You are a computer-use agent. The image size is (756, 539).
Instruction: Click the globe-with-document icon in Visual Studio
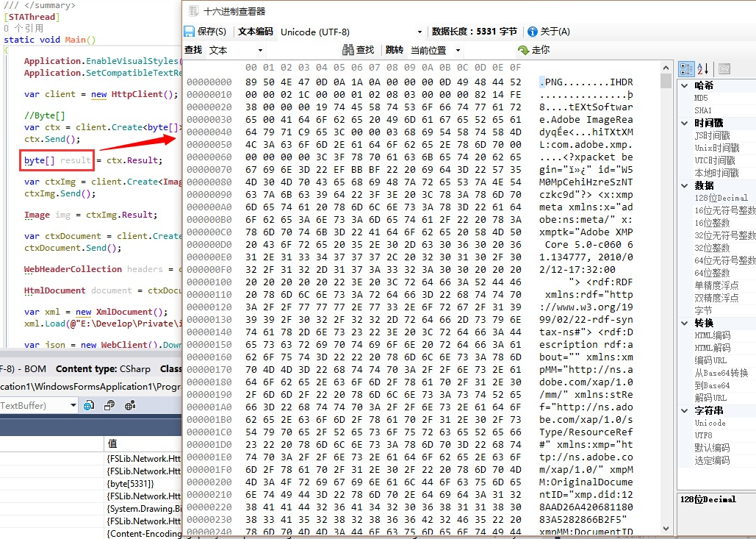pyautogui.click(x=89, y=405)
